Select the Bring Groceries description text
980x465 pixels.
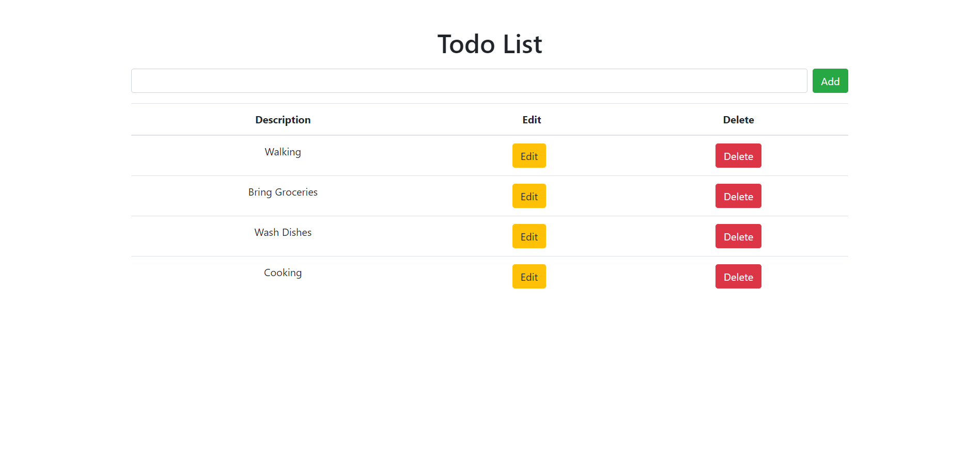[x=283, y=192]
